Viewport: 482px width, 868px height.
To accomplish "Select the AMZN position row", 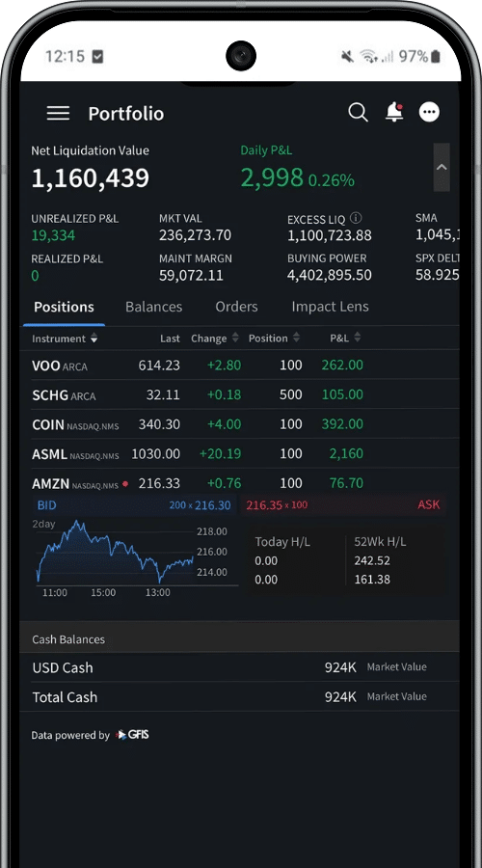I will pos(240,483).
